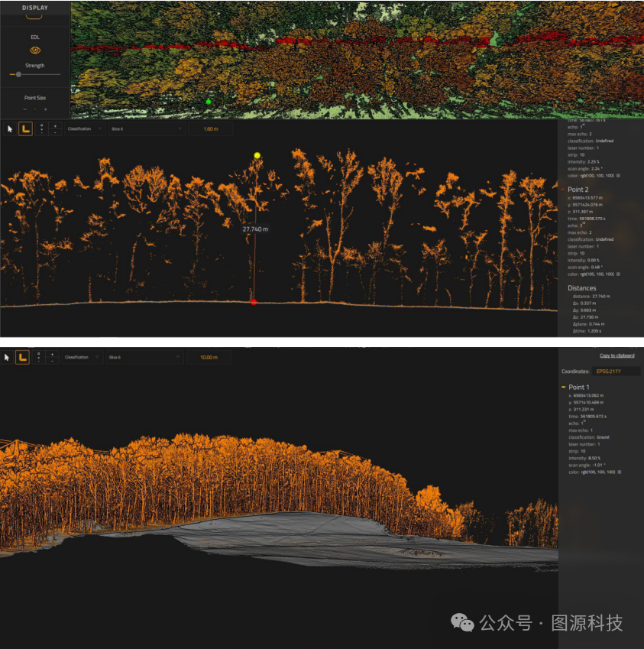
Task: Open the Slice 6 dropdown next to 10.00 m
Action: 143,357
